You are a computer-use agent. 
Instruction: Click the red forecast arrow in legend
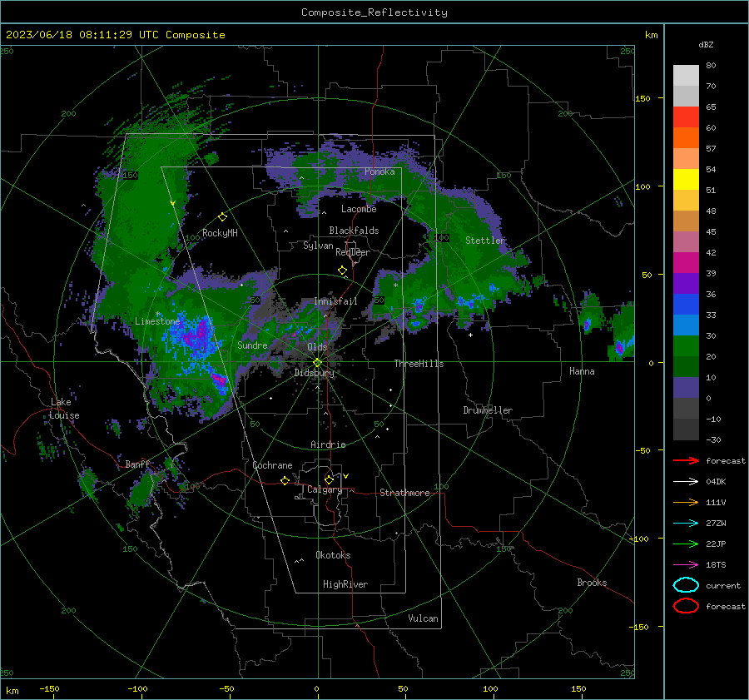686,460
